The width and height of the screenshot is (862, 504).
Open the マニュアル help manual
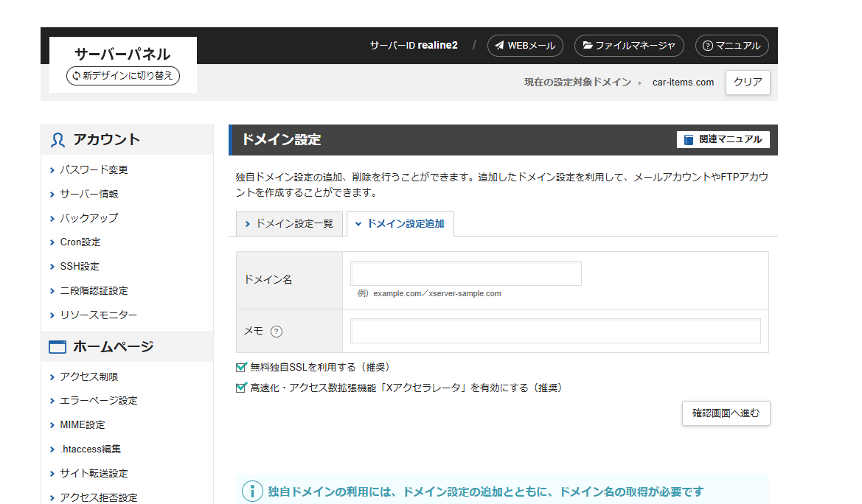pyautogui.click(x=731, y=46)
